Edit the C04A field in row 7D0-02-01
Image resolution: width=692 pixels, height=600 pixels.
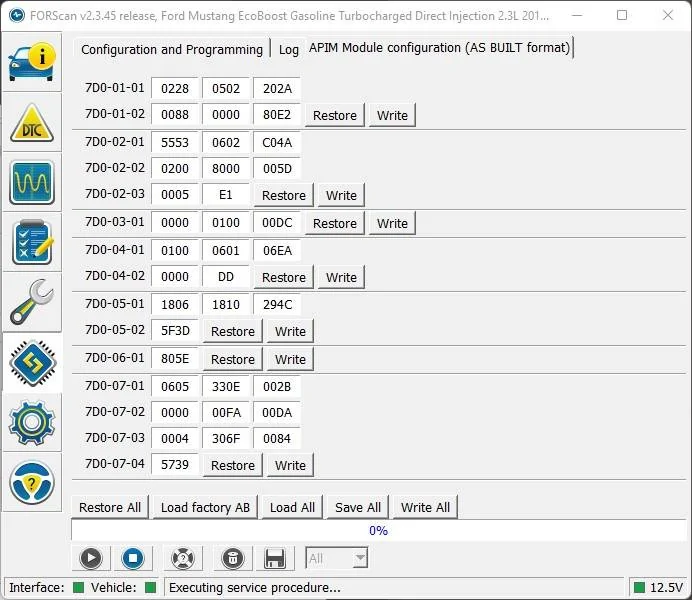click(277, 142)
